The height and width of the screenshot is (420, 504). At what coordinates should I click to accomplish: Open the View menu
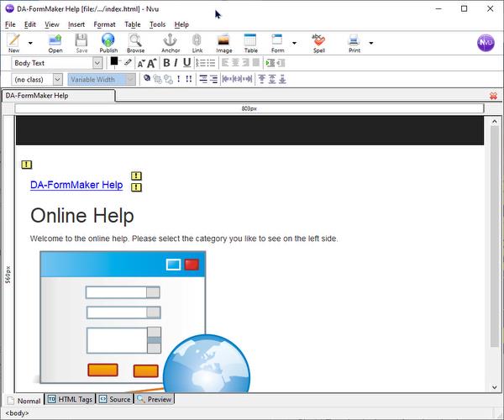click(52, 24)
